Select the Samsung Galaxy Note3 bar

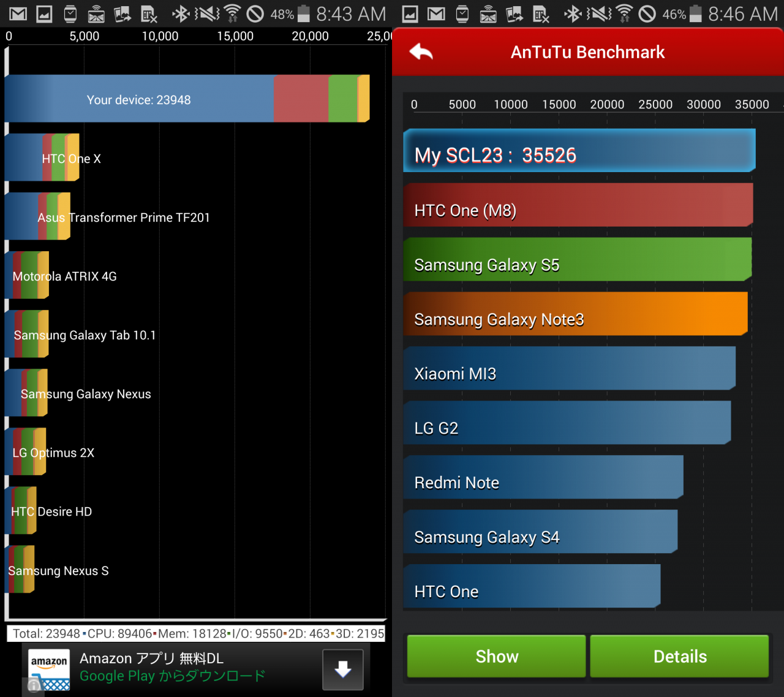tap(576, 314)
